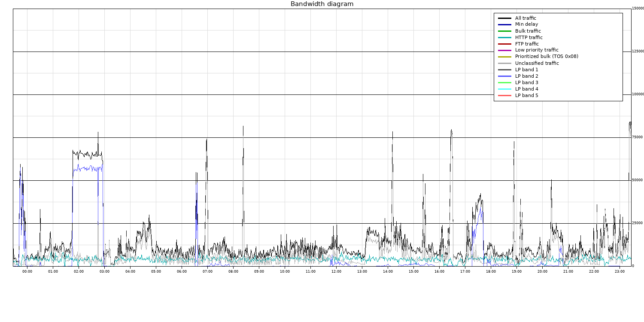The width and height of the screenshot is (644, 322).
Task: Click the red LP band 5 legend line
Action: tap(504, 95)
